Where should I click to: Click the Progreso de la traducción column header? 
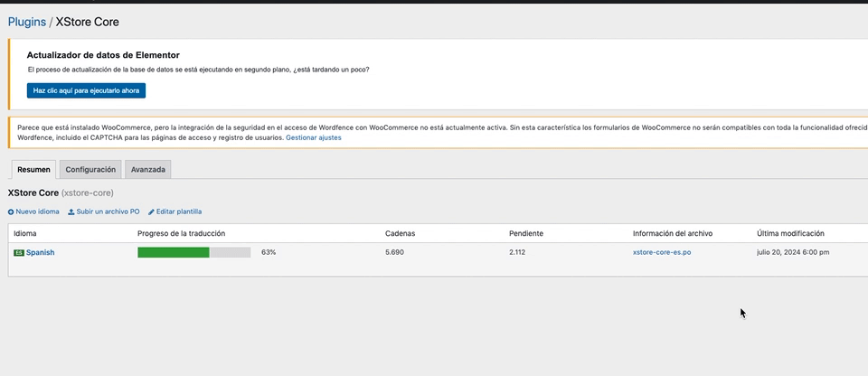pyautogui.click(x=181, y=233)
